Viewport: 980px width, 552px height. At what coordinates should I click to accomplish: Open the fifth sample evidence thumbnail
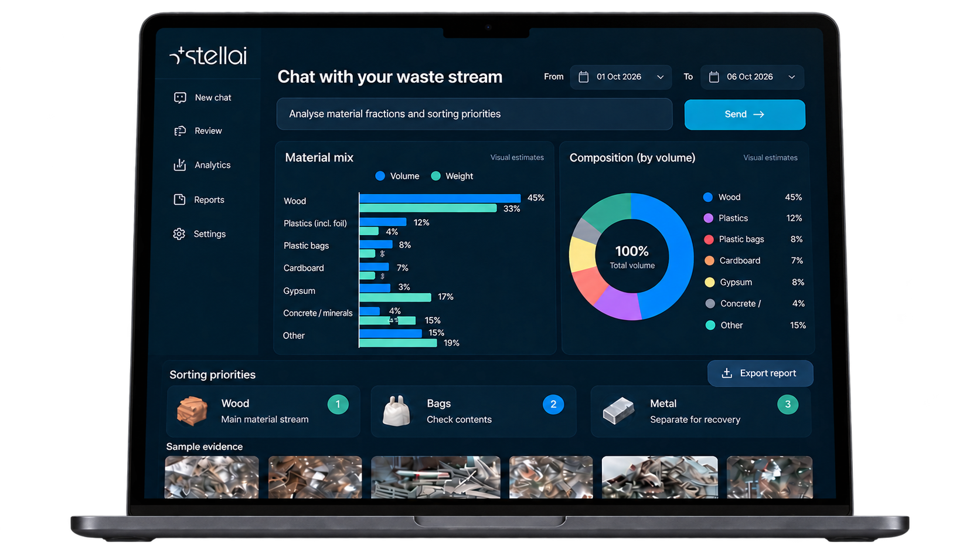click(x=660, y=478)
